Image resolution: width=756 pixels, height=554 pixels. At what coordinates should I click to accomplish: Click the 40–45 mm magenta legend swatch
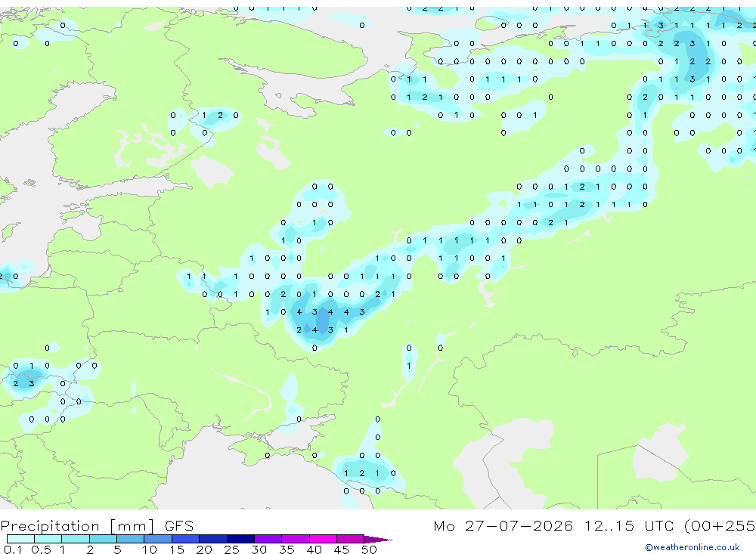point(323,539)
